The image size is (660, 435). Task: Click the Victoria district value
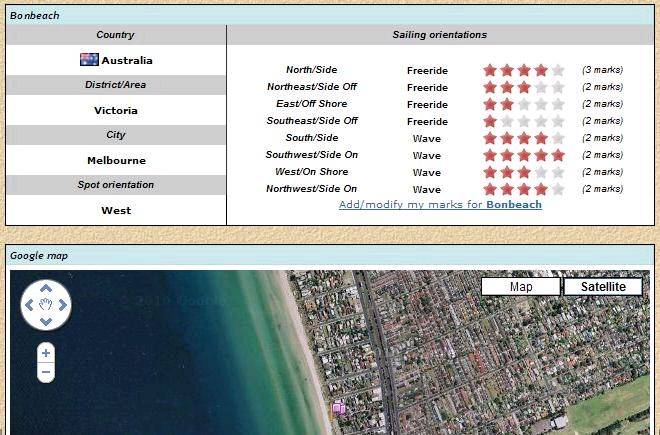116,110
